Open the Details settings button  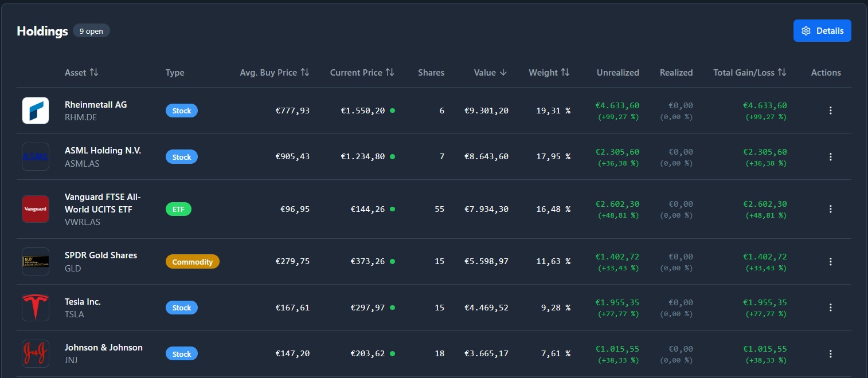click(x=822, y=31)
